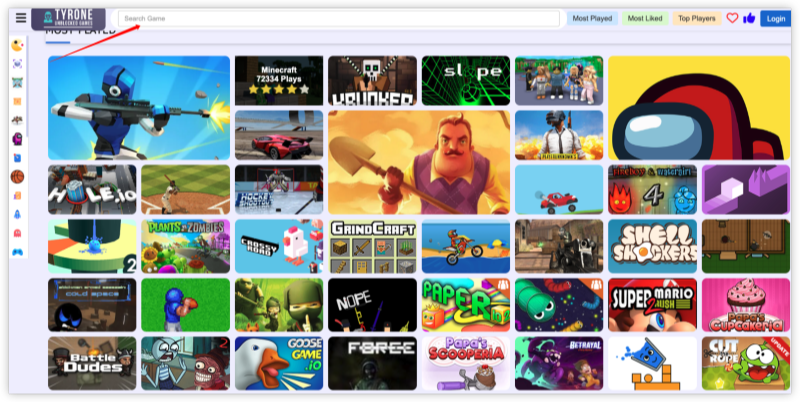
Task: Click the Tyrone Unblocked Games logo
Action: pyautogui.click(x=68, y=18)
